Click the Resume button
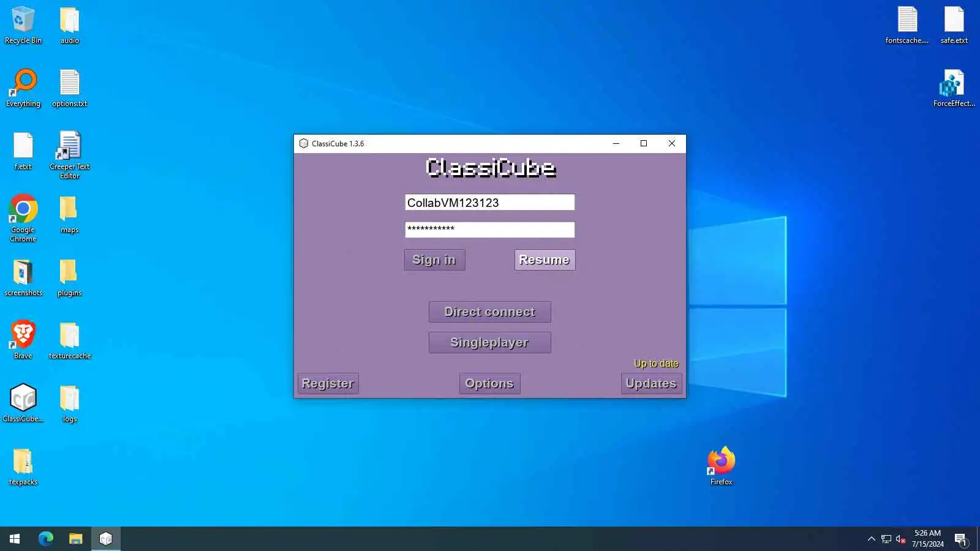This screenshot has width=980, height=551. click(545, 260)
